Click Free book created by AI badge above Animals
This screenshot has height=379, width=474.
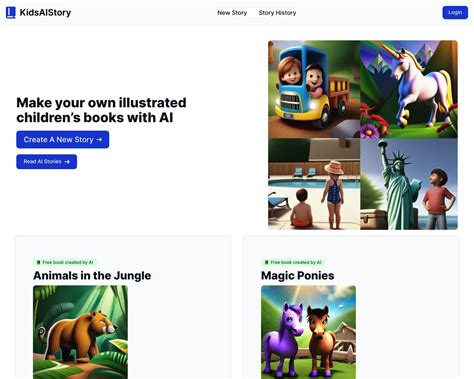(x=65, y=262)
